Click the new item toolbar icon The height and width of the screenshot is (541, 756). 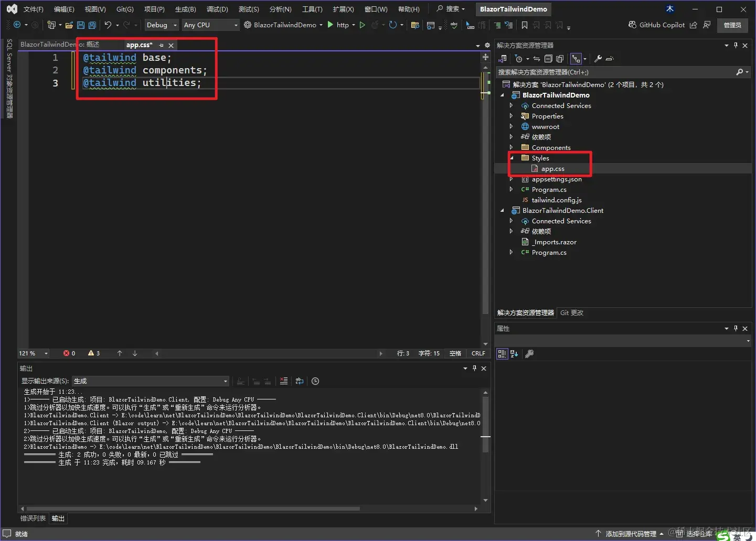pos(51,25)
